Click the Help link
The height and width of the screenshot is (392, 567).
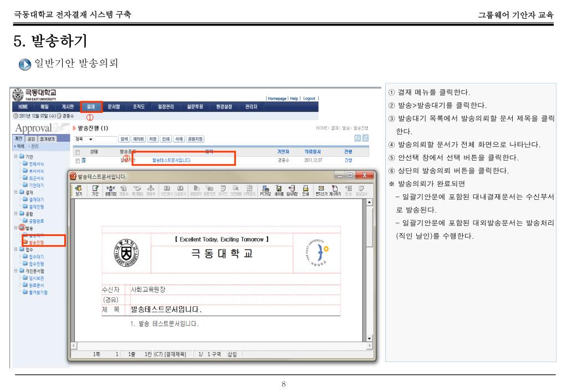[x=294, y=98]
